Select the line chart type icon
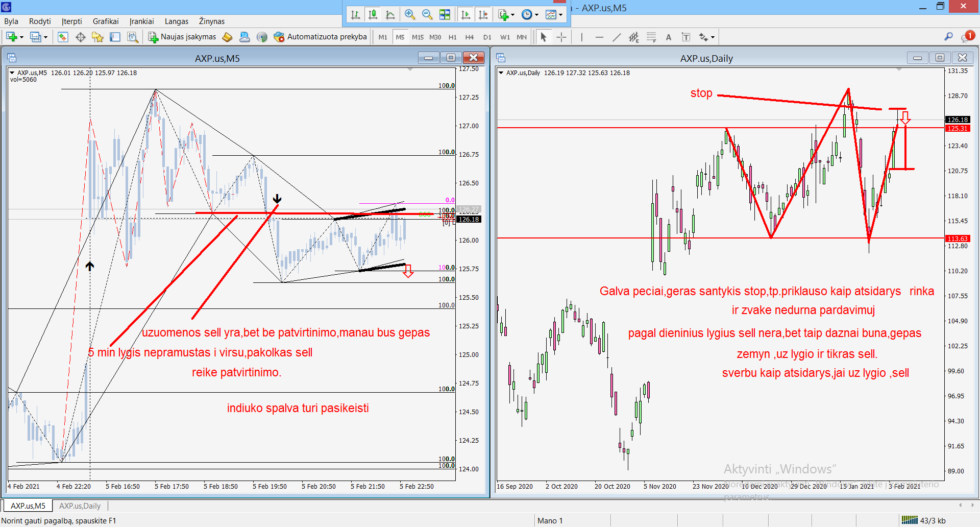Screen dimensions: 980x527 click(x=390, y=15)
